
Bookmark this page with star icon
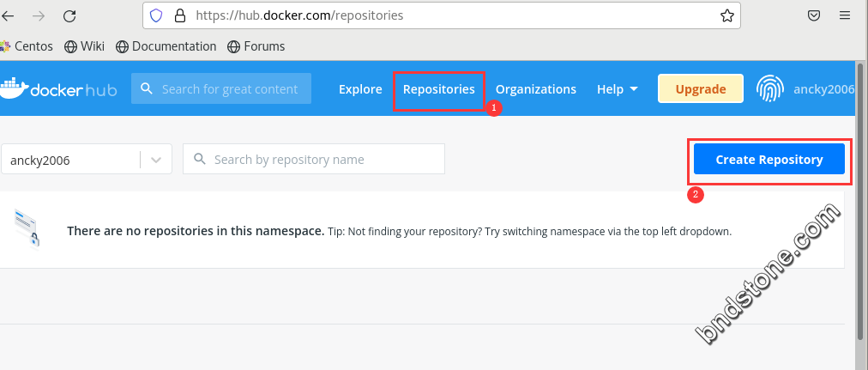click(x=726, y=15)
